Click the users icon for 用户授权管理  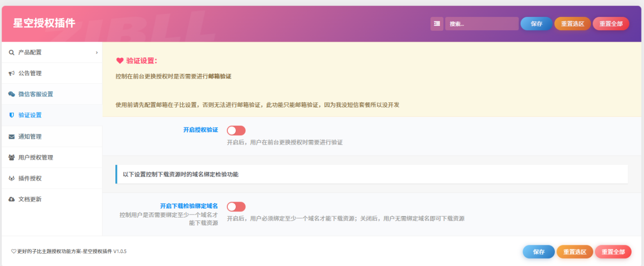[x=11, y=158]
